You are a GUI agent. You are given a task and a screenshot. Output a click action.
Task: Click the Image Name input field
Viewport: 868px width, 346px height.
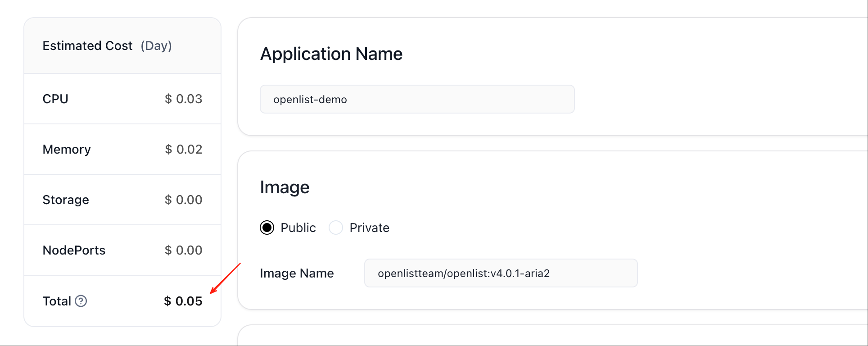click(x=501, y=273)
